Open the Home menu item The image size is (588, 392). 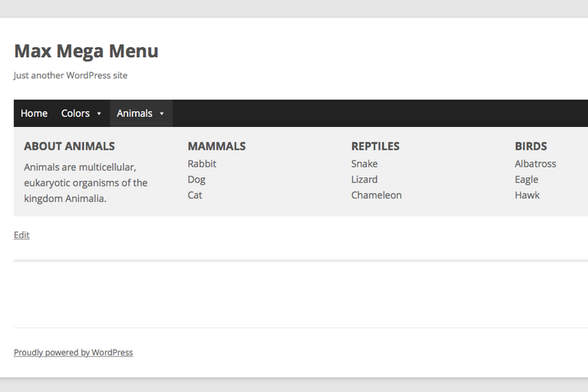[x=34, y=114]
